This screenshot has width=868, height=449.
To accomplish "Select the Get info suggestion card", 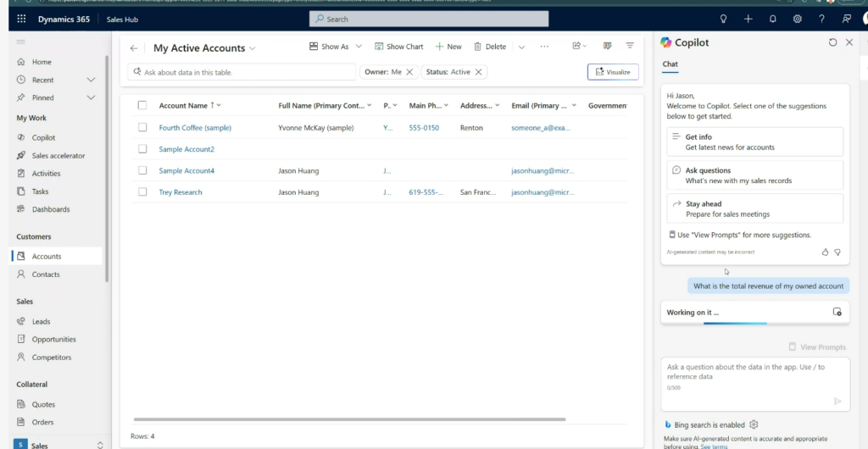I will point(755,141).
